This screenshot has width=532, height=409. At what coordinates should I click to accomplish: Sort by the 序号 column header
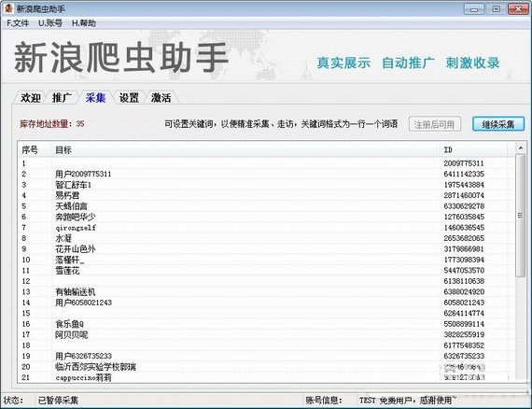point(35,149)
